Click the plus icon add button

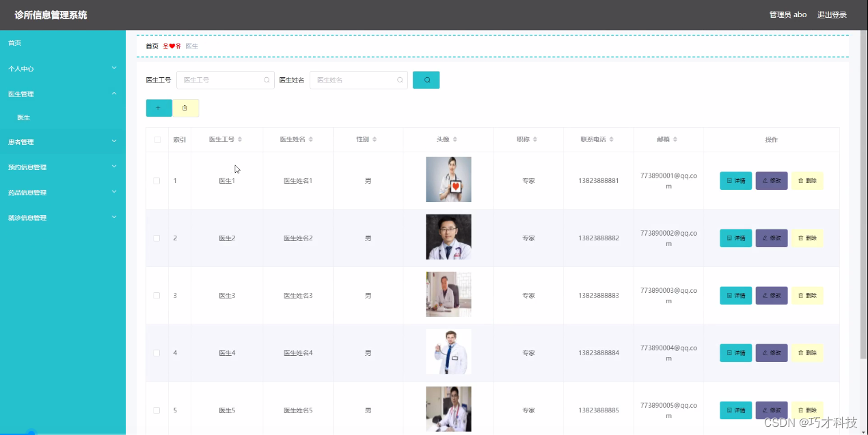[x=159, y=108]
